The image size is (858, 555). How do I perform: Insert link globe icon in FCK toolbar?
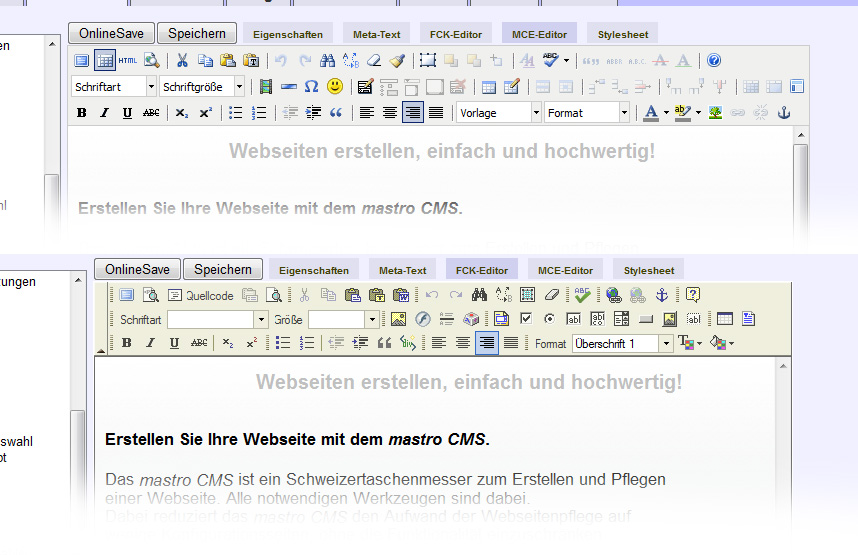613,296
